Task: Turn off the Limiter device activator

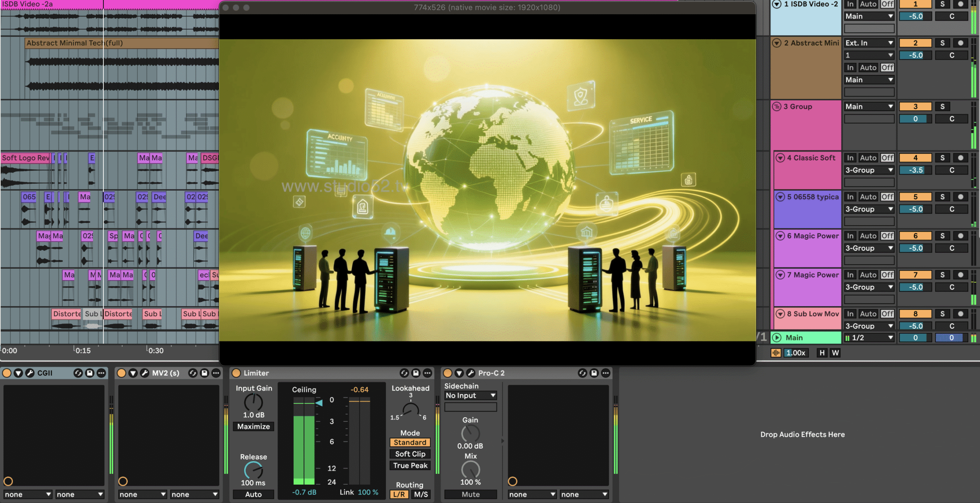Action: click(x=236, y=373)
